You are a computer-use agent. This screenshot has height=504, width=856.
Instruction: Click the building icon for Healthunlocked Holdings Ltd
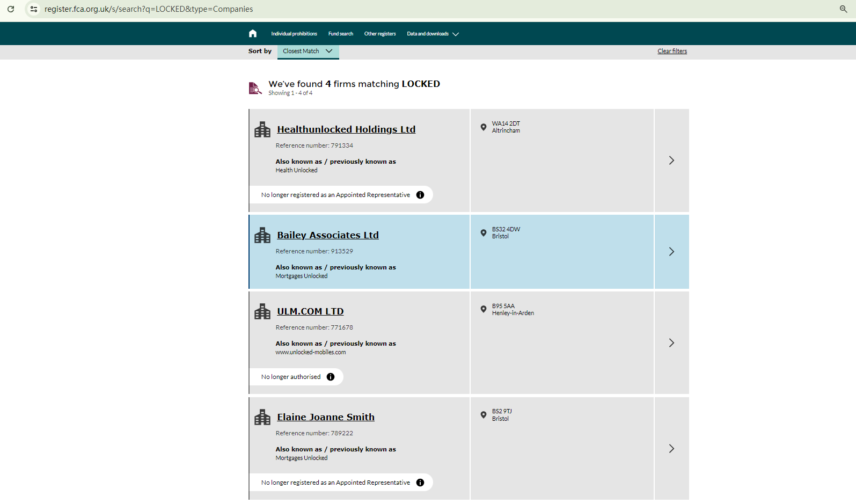[262, 129]
